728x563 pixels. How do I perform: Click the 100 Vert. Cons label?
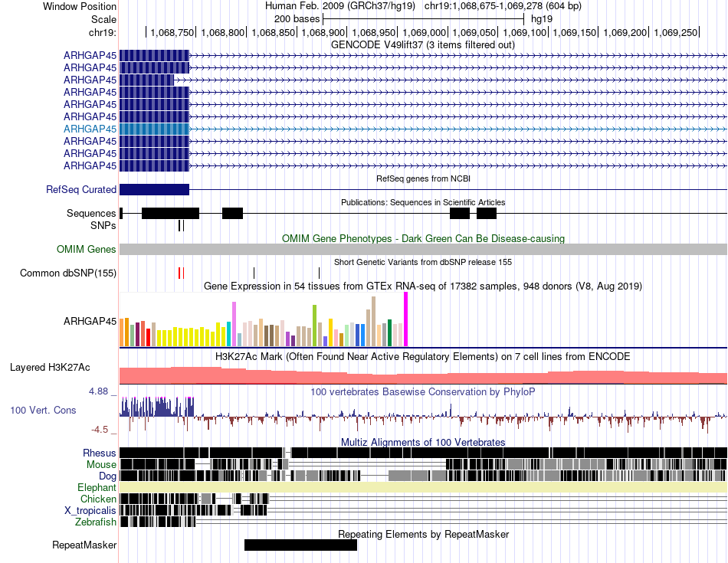(x=43, y=410)
